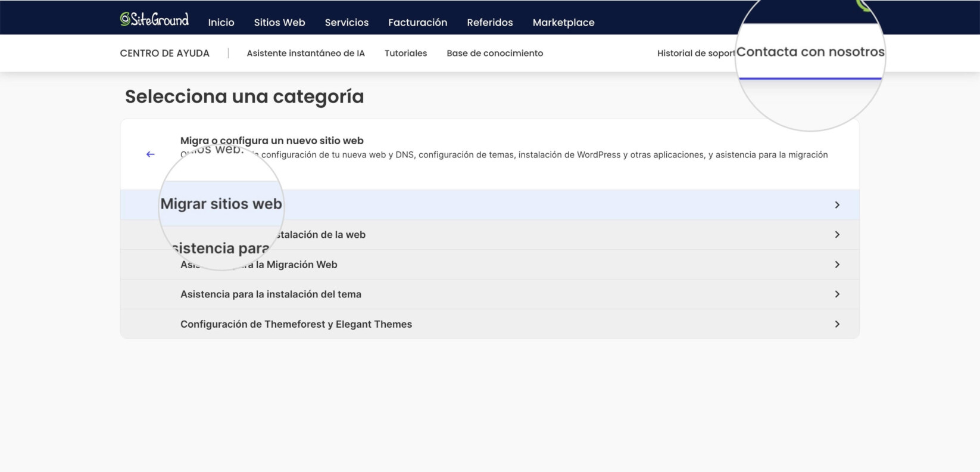The image size is (980, 472).
Task: Open the Inicio menu item
Action: (x=221, y=22)
